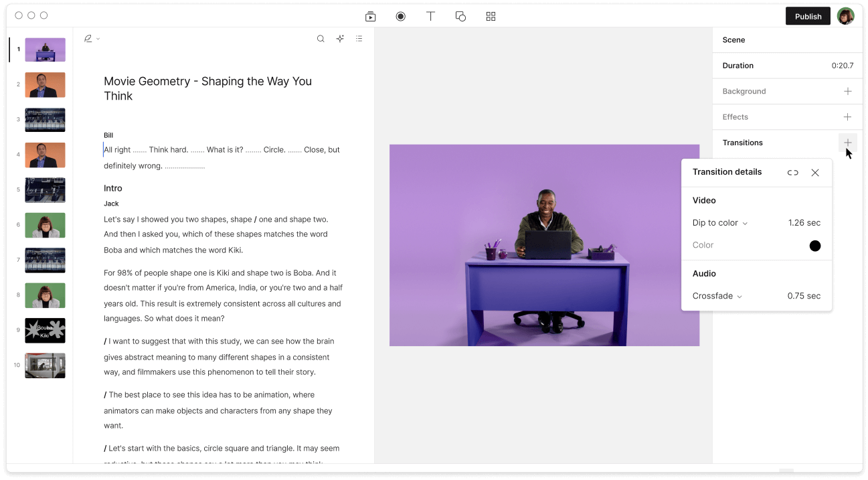
Task: Click the Publish button
Action: 808,16
